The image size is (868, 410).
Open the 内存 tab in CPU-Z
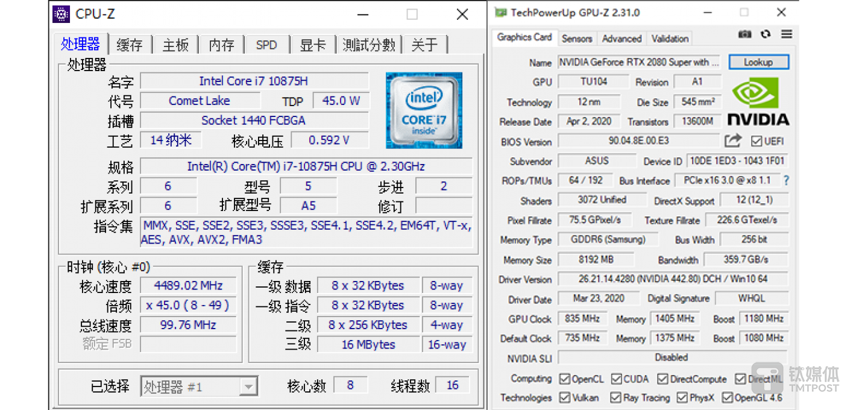[x=221, y=45]
